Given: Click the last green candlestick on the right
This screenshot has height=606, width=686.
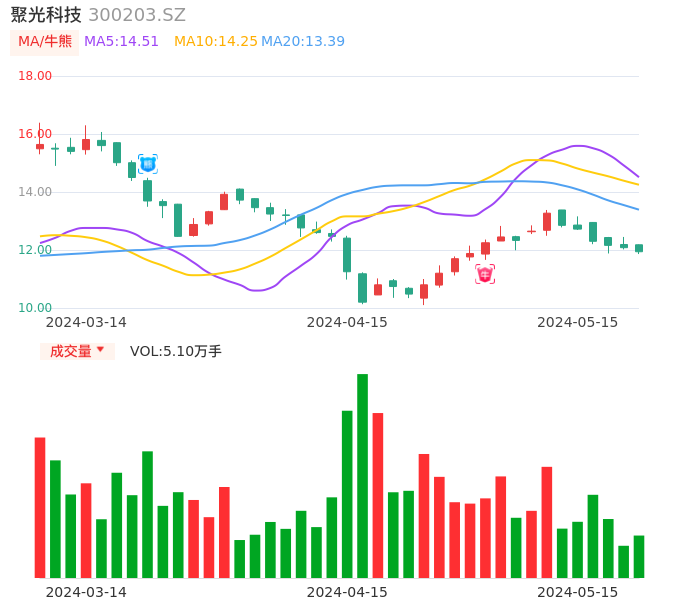Looking at the screenshot, I should click(x=639, y=249).
